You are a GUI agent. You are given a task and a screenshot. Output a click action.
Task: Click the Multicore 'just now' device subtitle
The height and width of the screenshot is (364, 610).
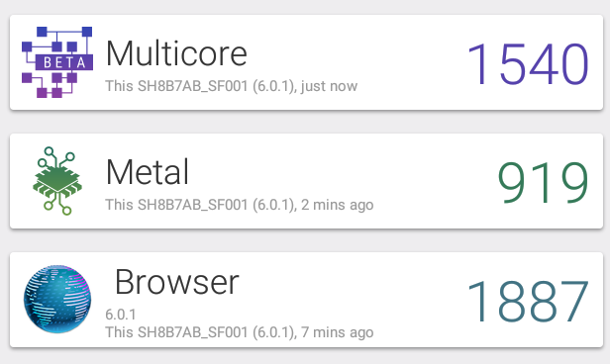point(231,86)
